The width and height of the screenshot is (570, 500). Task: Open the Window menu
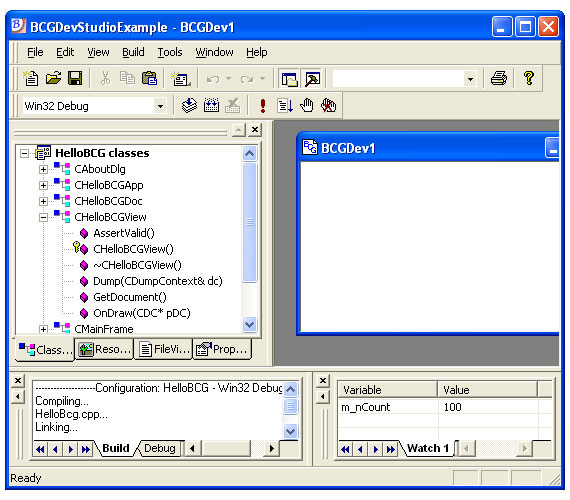pyautogui.click(x=214, y=52)
